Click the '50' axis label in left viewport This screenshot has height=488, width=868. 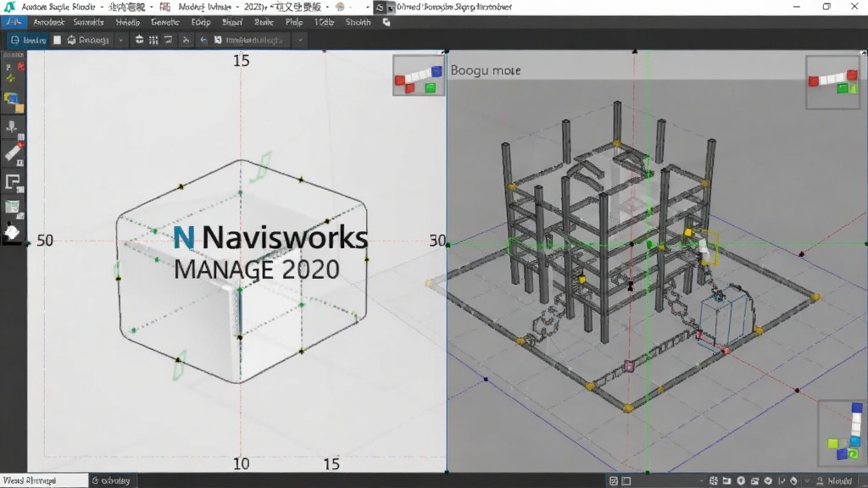coord(45,240)
